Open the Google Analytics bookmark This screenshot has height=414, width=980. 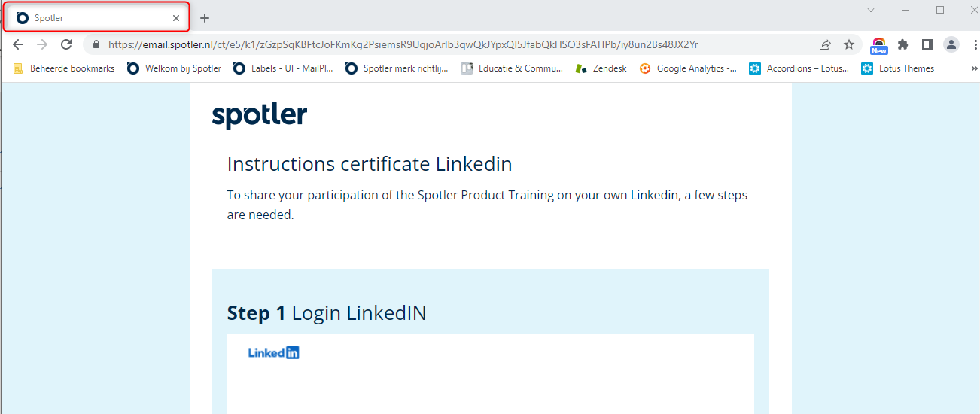(x=688, y=68)
